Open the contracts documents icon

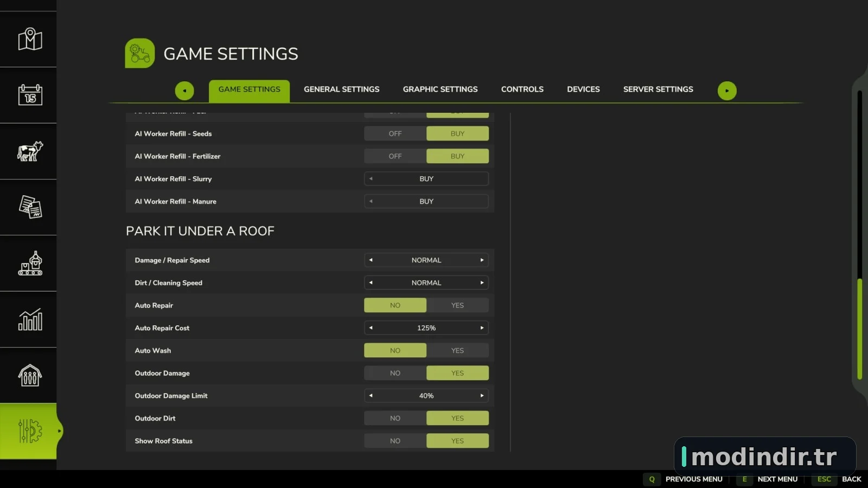(x=30, y=207)
